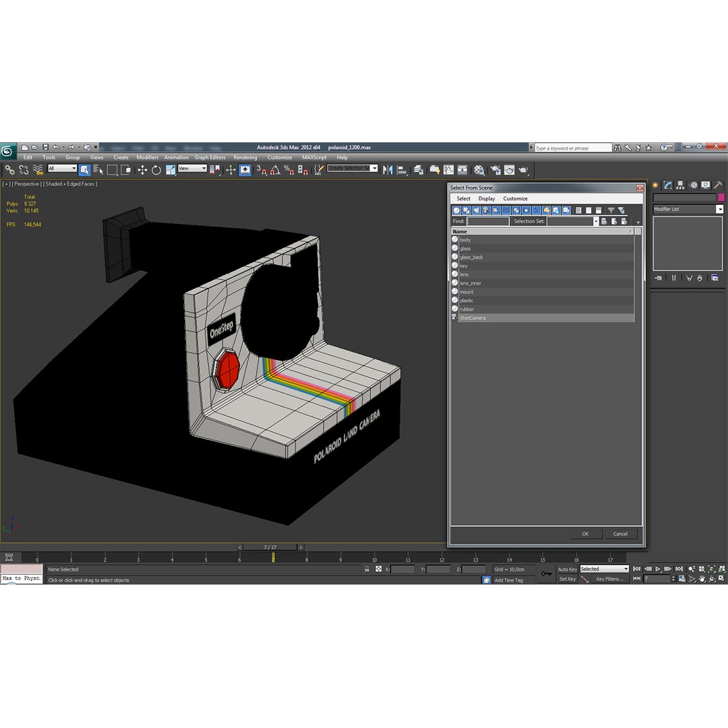Click the filter funnel icon in dialog
Image resolution: width=728 pixels, height=728 pixels.
point(611,210)
